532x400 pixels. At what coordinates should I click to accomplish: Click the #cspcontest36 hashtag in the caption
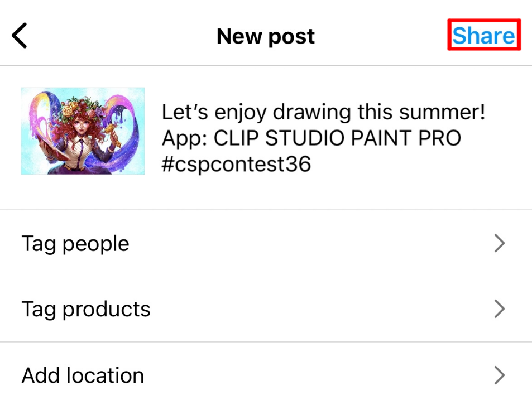[x=236, y=164]
